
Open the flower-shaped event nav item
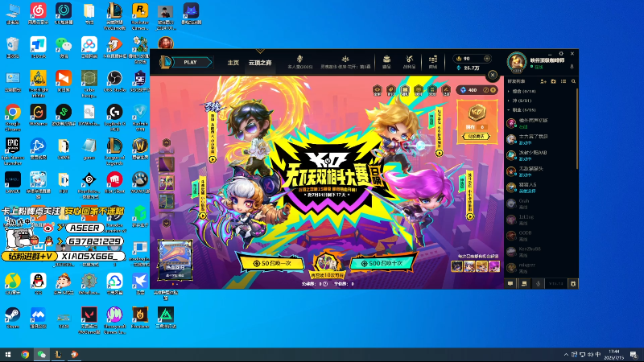345,62
